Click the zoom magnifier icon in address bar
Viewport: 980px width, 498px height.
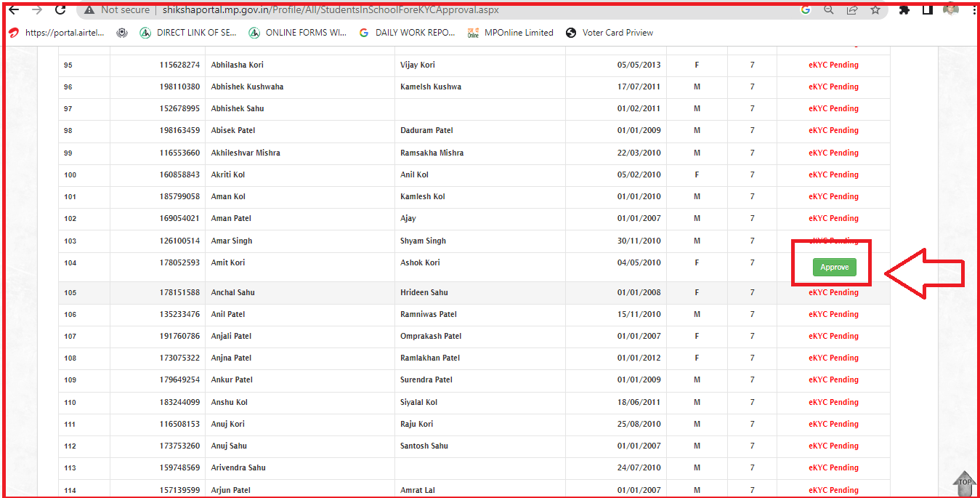(828, 10)
